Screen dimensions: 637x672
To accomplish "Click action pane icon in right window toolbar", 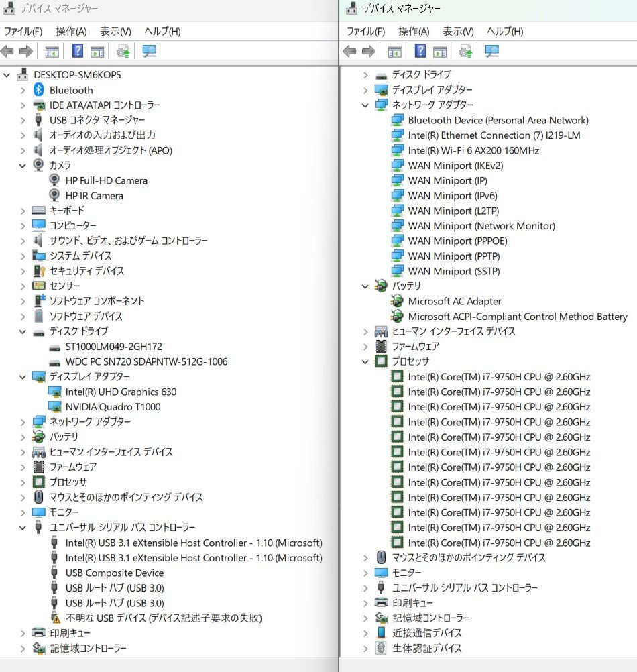I will [440, 52].
